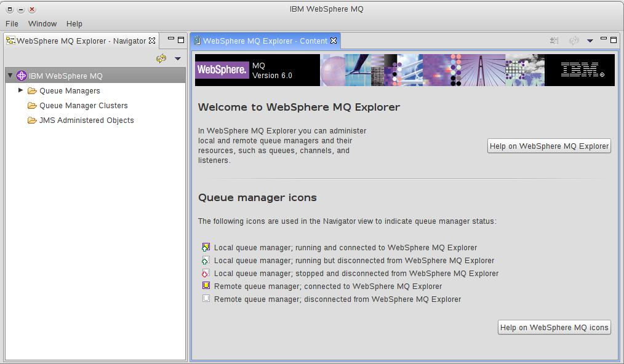Maximize the Content panel
624x364 pixels.
point(614,40)
